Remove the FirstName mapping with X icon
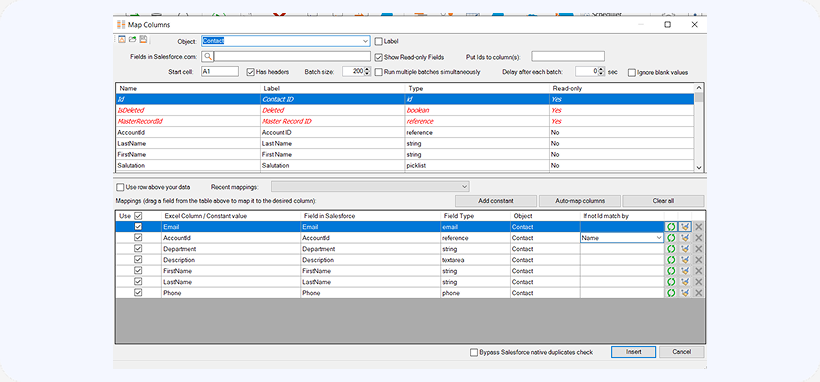 pyautogui.click(x=699, y=271)
